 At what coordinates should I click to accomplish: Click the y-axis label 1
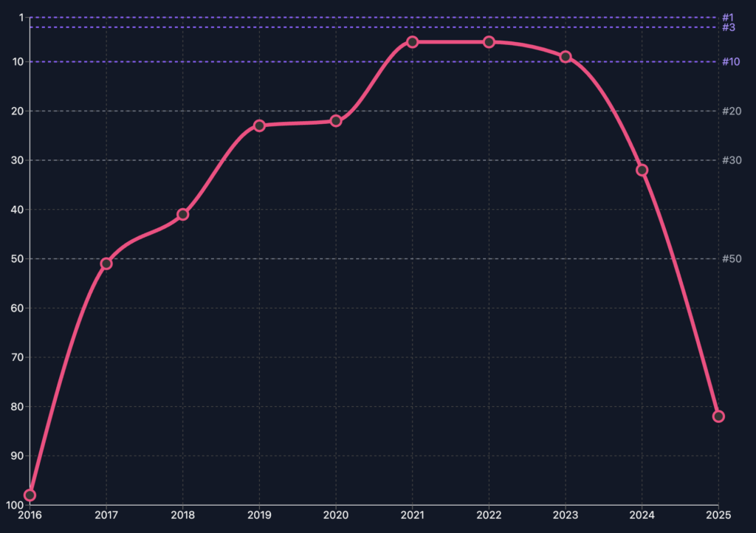click(21, 18)
